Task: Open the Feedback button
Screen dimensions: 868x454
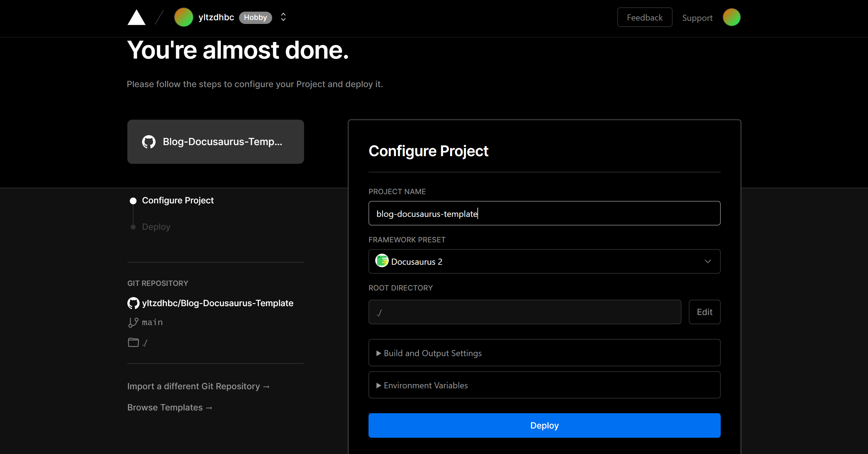Action: (x=644, y=17)
